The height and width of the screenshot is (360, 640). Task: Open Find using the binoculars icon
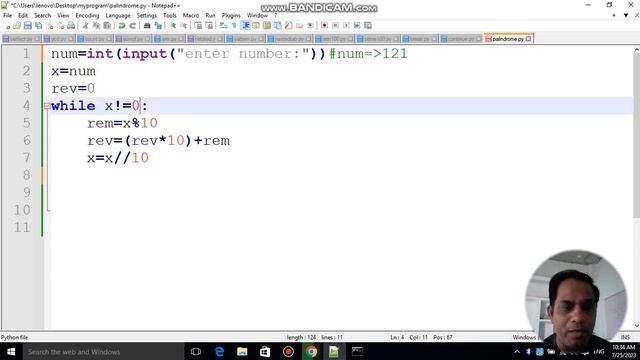pos(147,25)
